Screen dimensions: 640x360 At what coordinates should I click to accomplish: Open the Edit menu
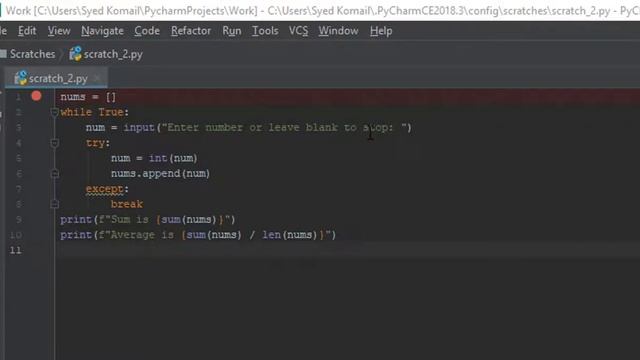point(27,31)
